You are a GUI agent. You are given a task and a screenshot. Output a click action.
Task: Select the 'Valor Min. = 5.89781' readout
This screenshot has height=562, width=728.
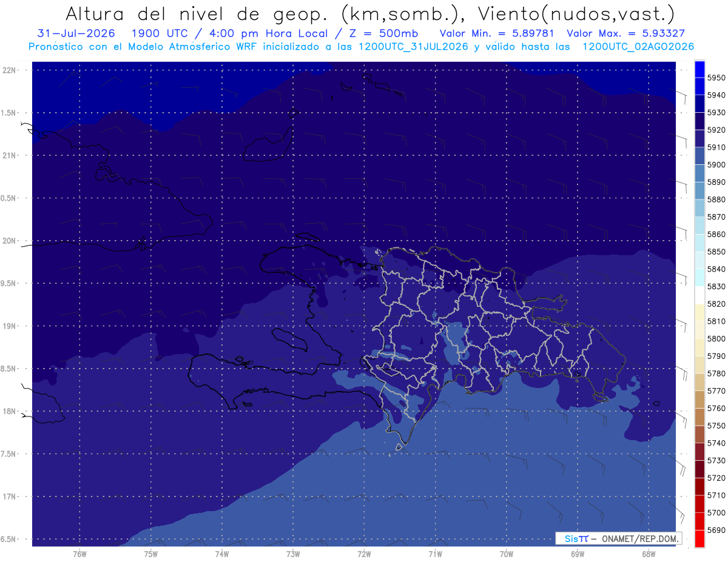497,33
